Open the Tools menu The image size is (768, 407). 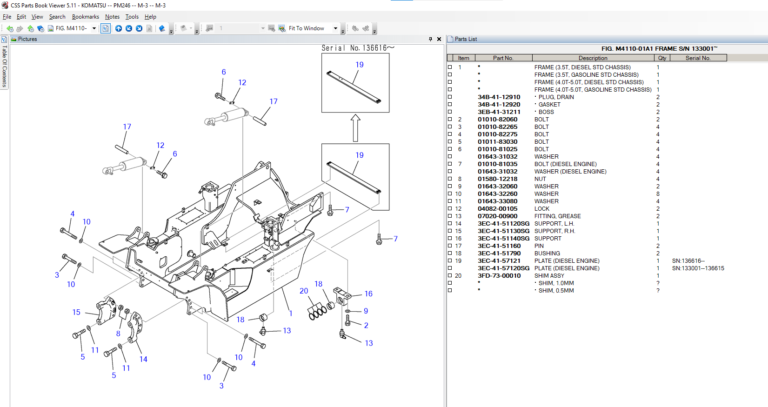(x=131, y=17)
